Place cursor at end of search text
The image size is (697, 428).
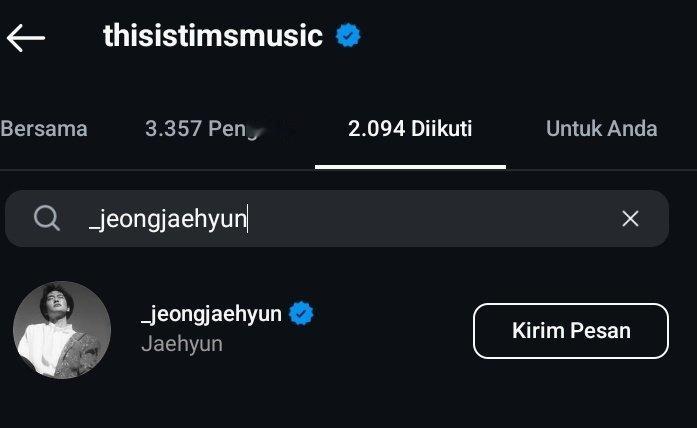[248, 219]
